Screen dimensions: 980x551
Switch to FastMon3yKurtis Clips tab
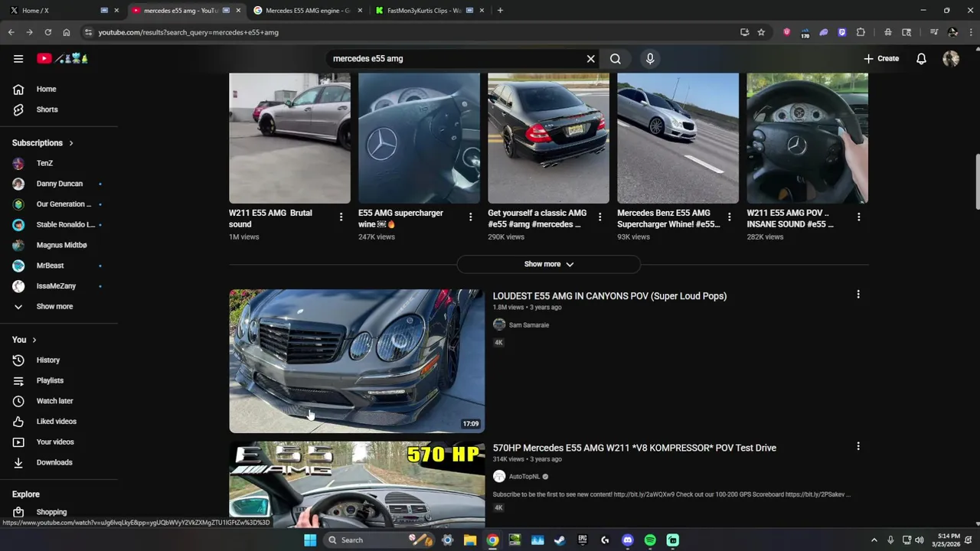[x=430, y=10]
